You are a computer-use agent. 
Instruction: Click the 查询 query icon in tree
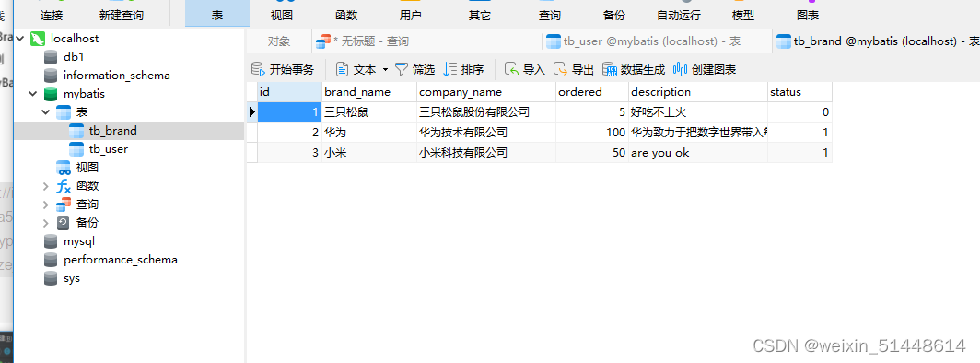64,205
